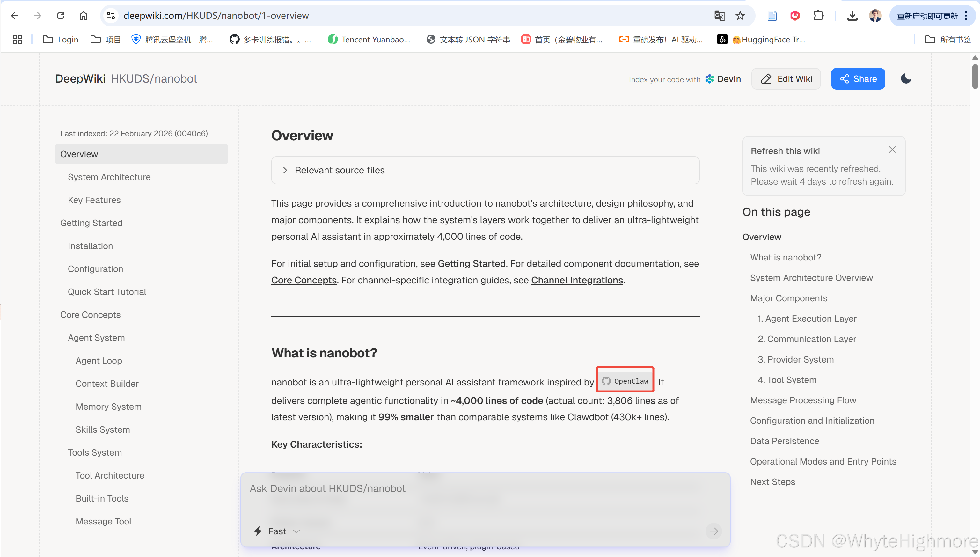
Task: Click the page vertical scrollbar thumb
Action: 975,77
